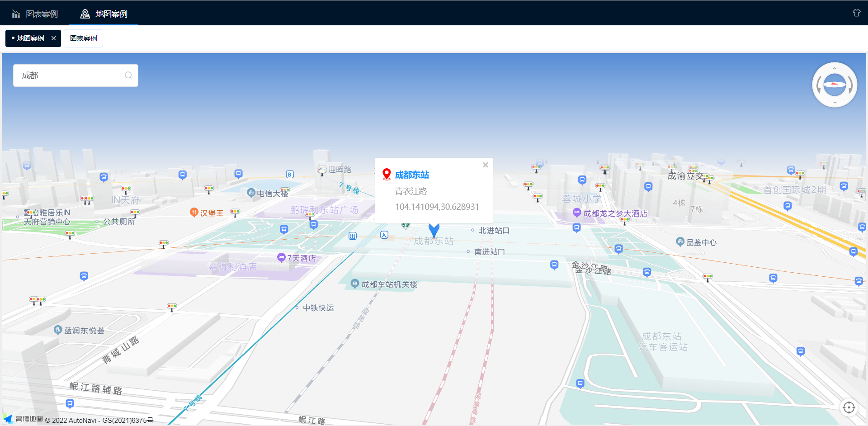Viewport: 868px width, 426px height.
Task: Click the 蓝润东悦荟 POI icon
Action: point(58,330)
